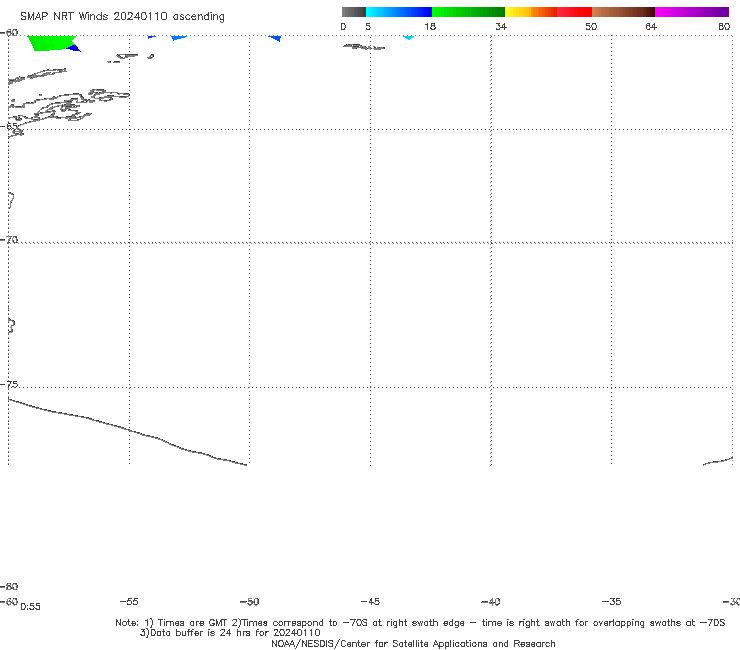Image resolution: width=740 pixels, height=650 pixels.
Task: Click the cyan-blue segment of the color bar
Action: (399, 12)
